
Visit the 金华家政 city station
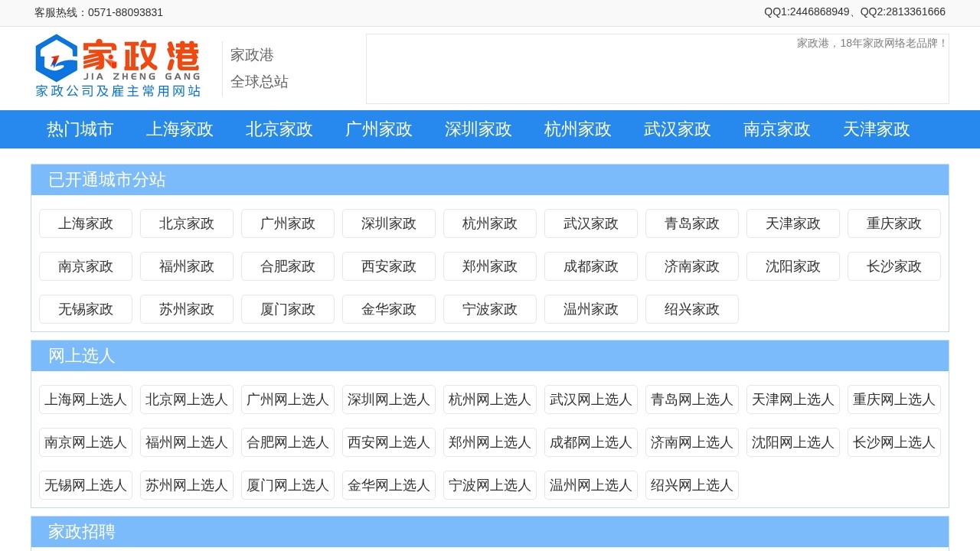[x=389, y=309]
